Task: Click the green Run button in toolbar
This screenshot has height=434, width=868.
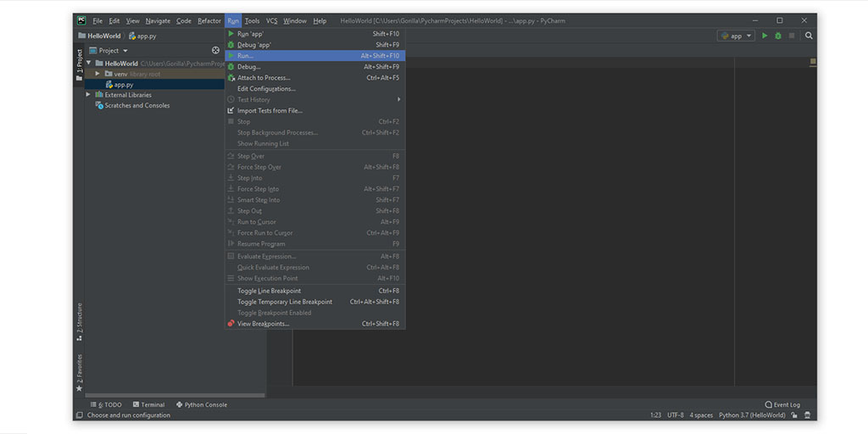Action: pos(765,36)
